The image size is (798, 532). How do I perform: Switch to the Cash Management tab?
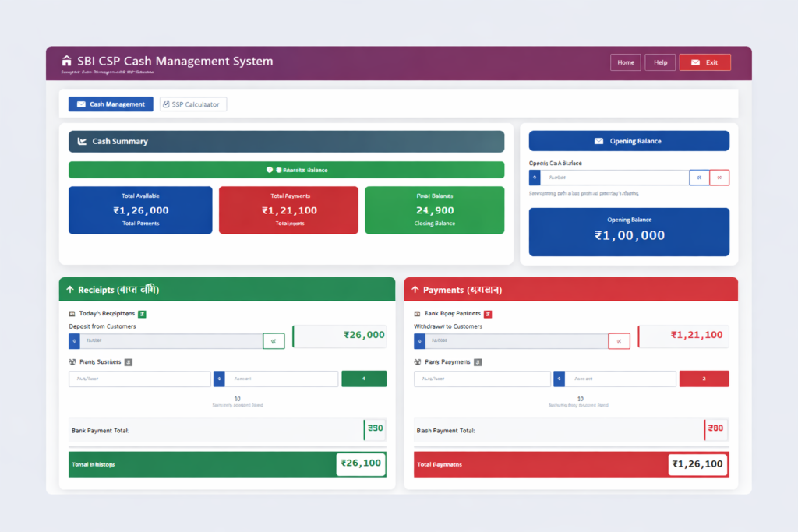[x=110, y=104]
